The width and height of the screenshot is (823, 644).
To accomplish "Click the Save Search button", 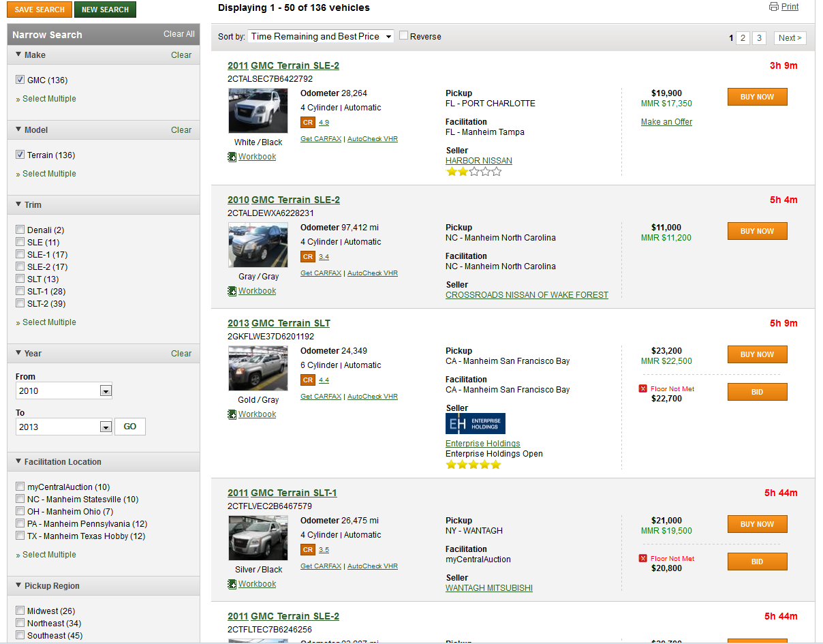I will coord(39,10).
